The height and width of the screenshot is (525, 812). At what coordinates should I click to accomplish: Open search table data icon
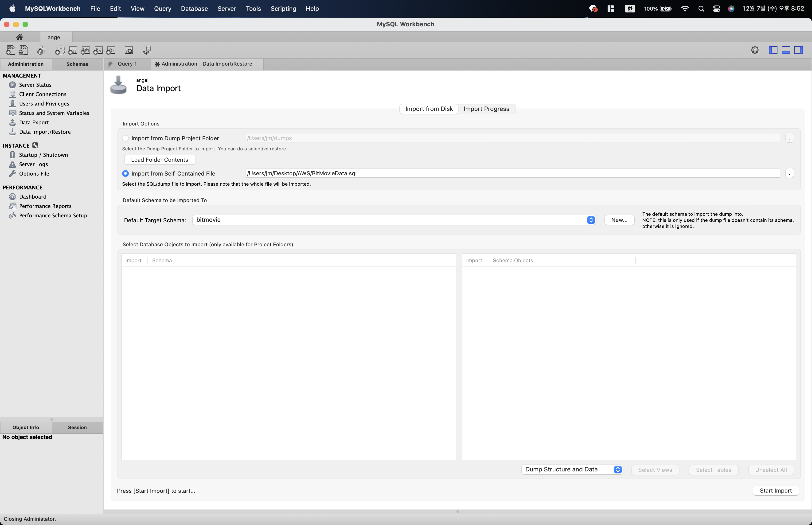tap(129, 50)
